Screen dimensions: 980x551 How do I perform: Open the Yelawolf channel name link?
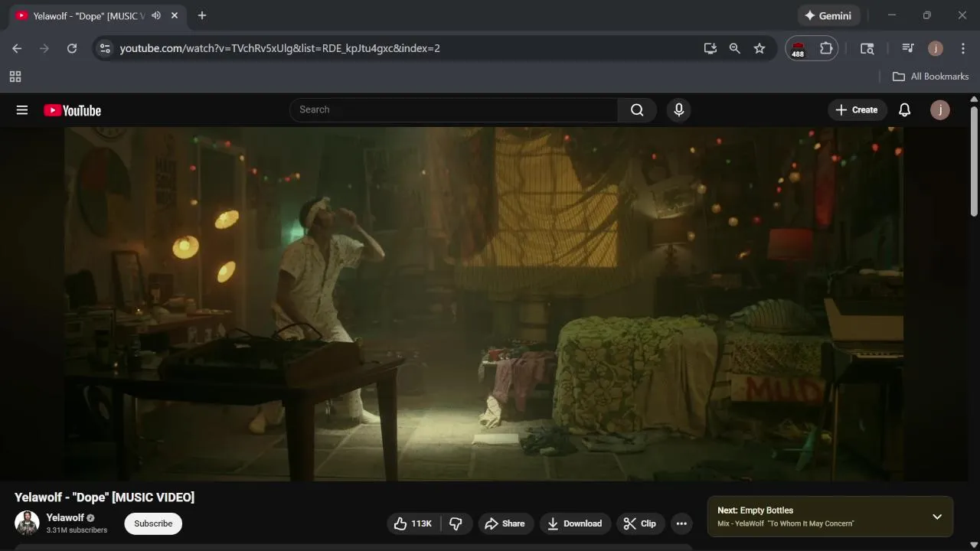[65, 518]
